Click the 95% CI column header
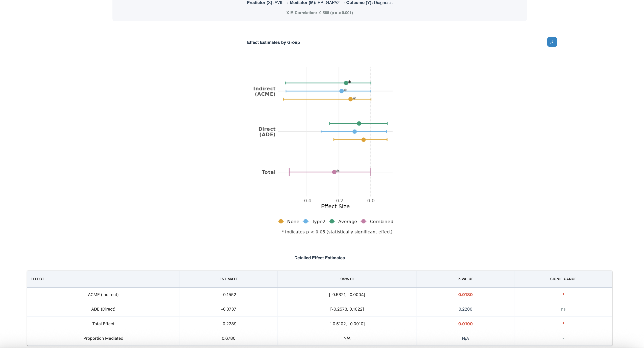644x348 pixels. (347, 279)
